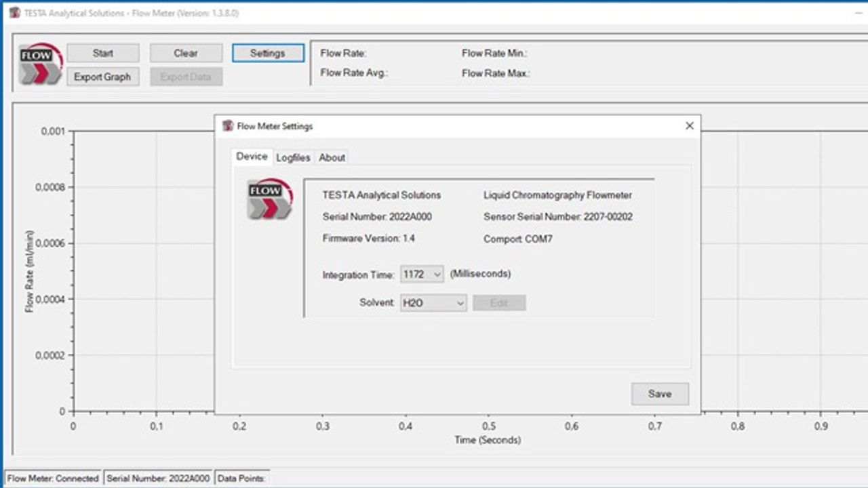868x488 pixels.
Task: Click the Flow Rate (mL/min) axis label
Action: (30, 271)
